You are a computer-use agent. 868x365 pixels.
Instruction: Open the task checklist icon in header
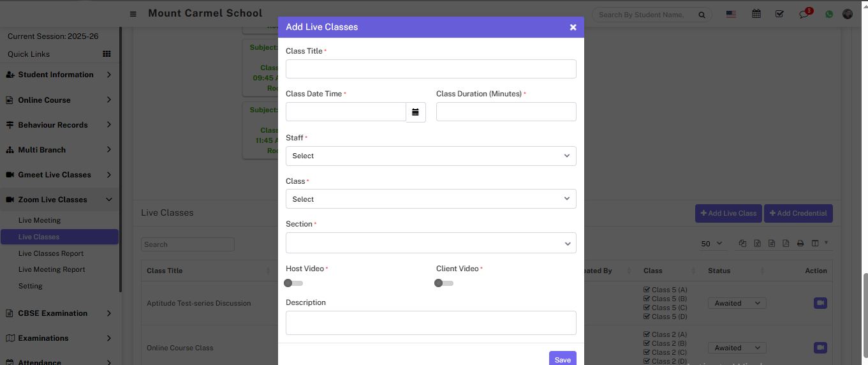[779, 14]
